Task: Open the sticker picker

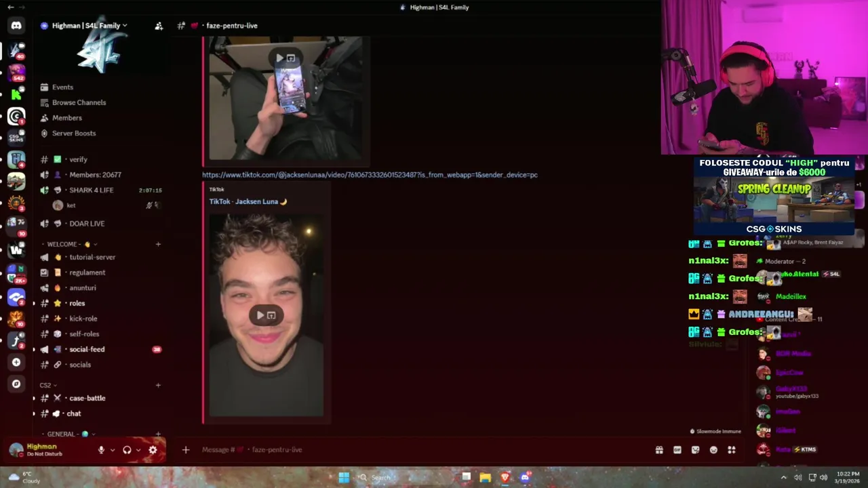Action: pos(695,450)
